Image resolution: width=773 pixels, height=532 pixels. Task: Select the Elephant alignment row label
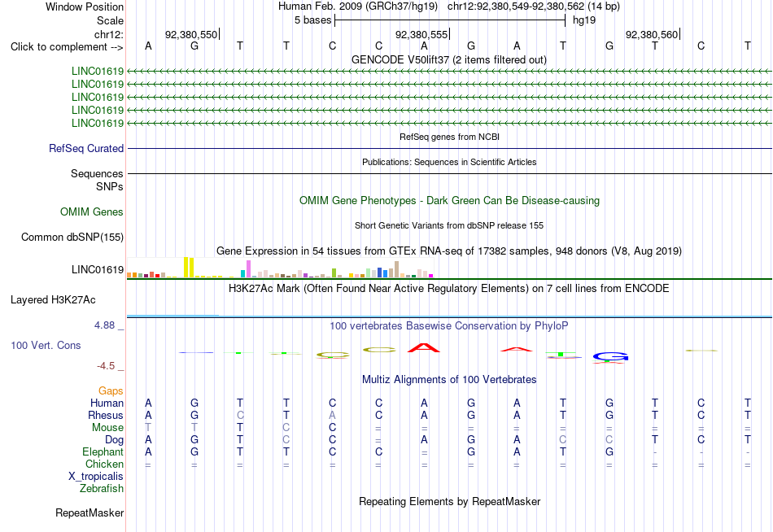[103, 451]
